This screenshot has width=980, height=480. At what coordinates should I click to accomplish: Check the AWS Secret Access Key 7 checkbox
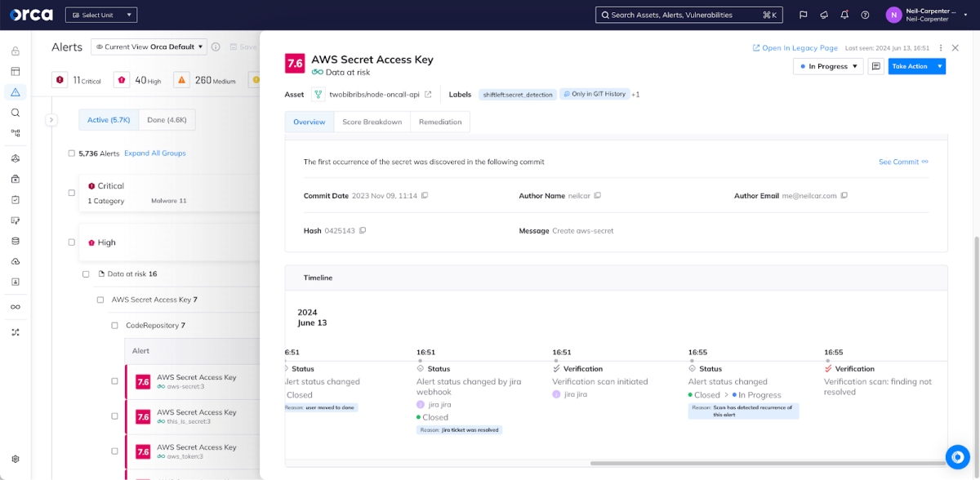[x=100, y=300]
